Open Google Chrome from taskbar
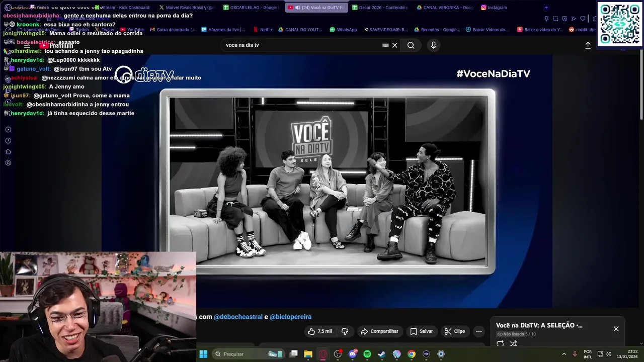644x362 pixels. (412, 354)
